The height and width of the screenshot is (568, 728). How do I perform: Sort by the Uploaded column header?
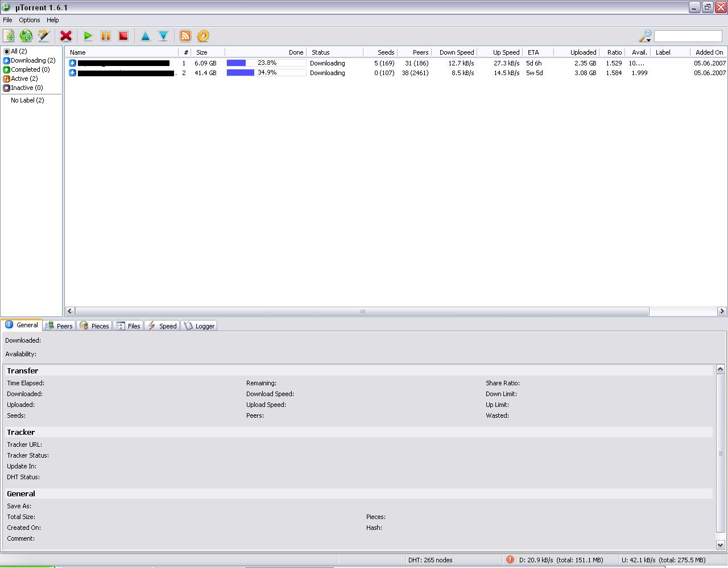click(576, 52)
